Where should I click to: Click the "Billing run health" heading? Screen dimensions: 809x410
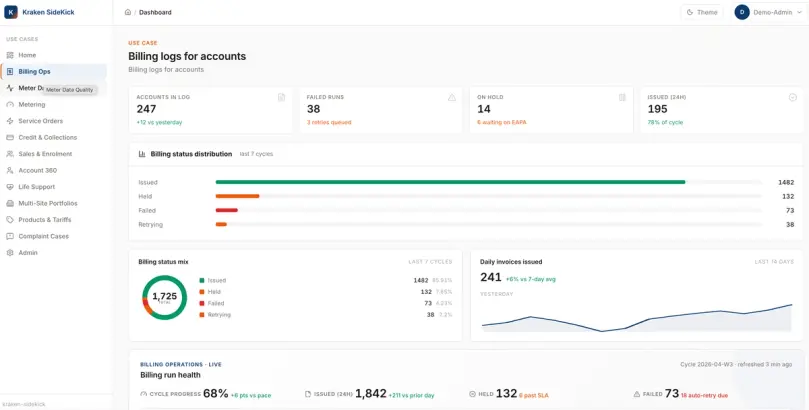pos(170,375)
